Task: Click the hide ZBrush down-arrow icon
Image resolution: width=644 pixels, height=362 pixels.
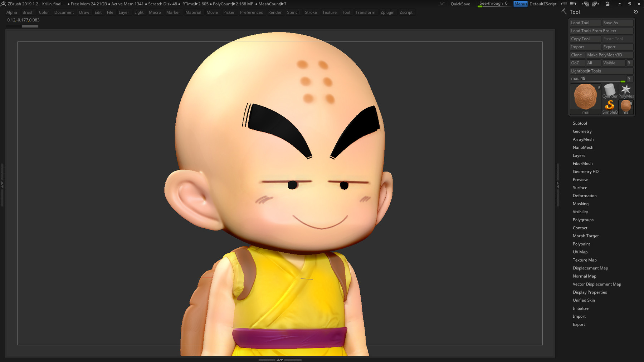Action: pos(620,4)
